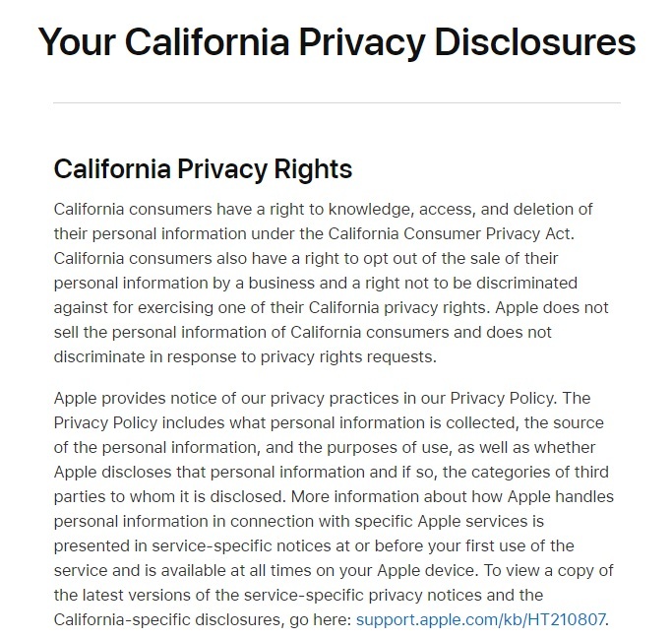Image resolution: width=672 pixels, height=639 pixels.
Task: Click the line "personal information by a business"
Action: tap(316, 283)
